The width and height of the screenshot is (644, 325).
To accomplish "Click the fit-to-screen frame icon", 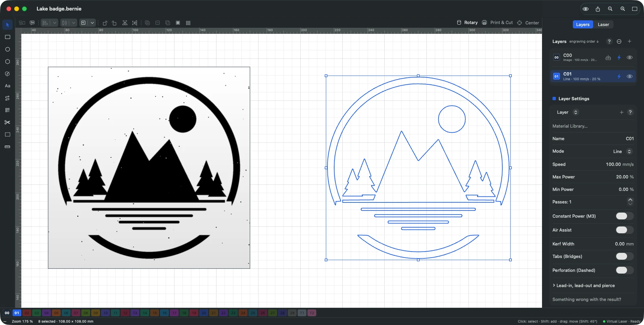I will (635, 9).
